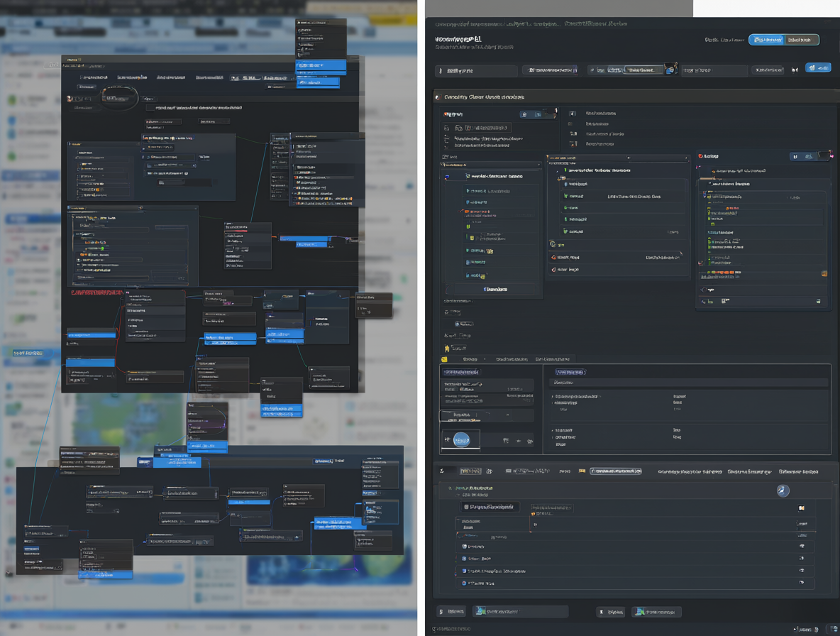Image resolution: width=840 pixels, height=636 pixels.
Task: Click the lower red circular icon in middle card
Action: click(x=553, y=270)
